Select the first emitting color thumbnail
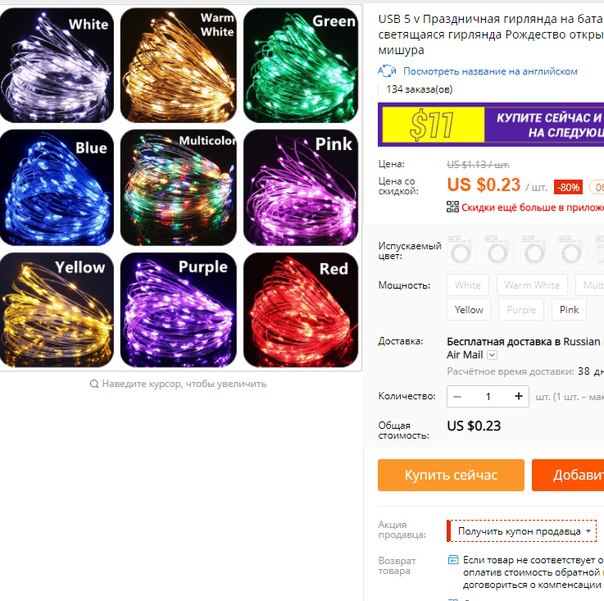This screenshot has height=601, width=604. [x=461, y=250]
